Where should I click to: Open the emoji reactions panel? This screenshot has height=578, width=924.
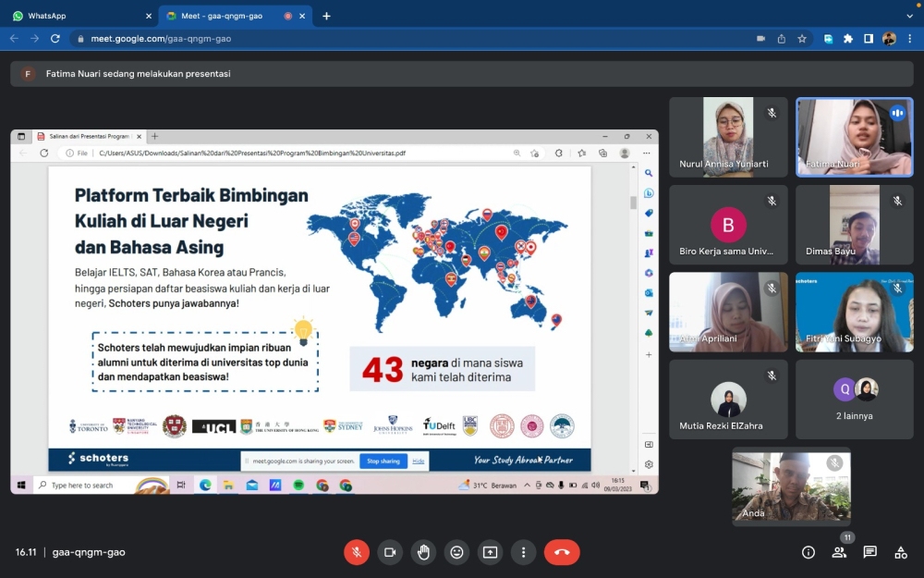pyautogui.click(x=456, y=553)
